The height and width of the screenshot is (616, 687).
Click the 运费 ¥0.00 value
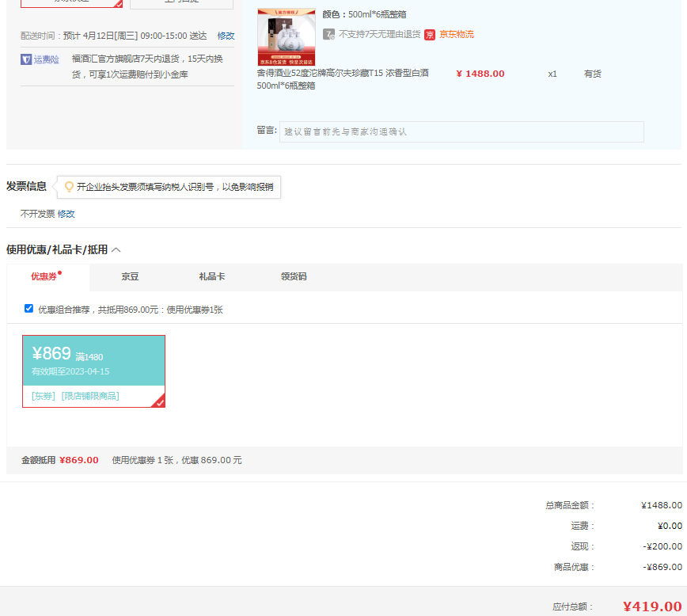pyautogui.click(x=670, y=526)
